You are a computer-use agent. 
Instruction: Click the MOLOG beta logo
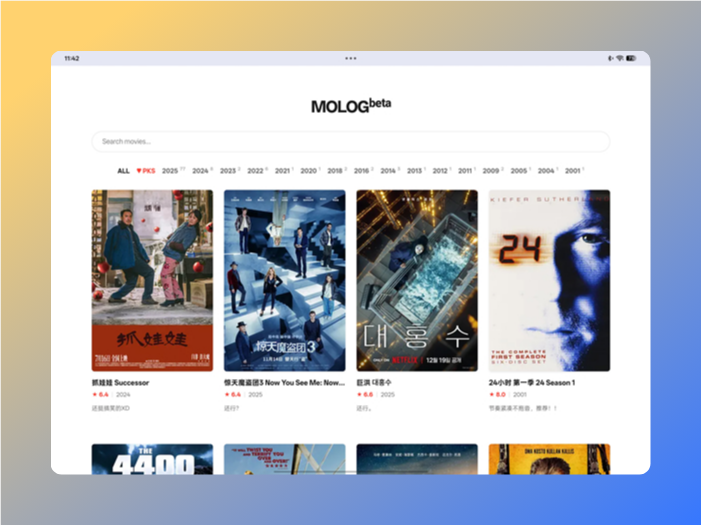tap(350, 106)
